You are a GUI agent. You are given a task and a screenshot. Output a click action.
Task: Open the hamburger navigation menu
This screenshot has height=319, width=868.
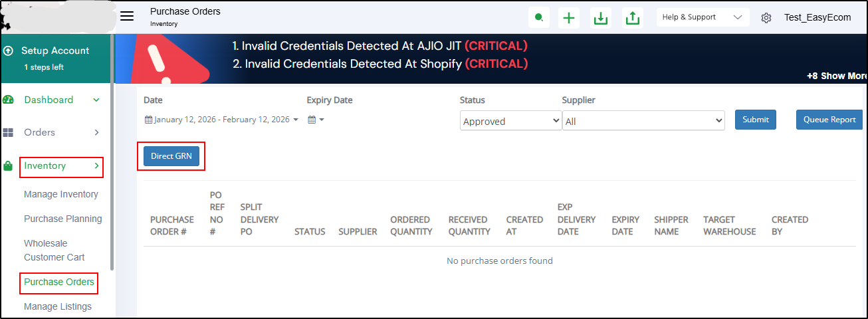coord(127,17)
